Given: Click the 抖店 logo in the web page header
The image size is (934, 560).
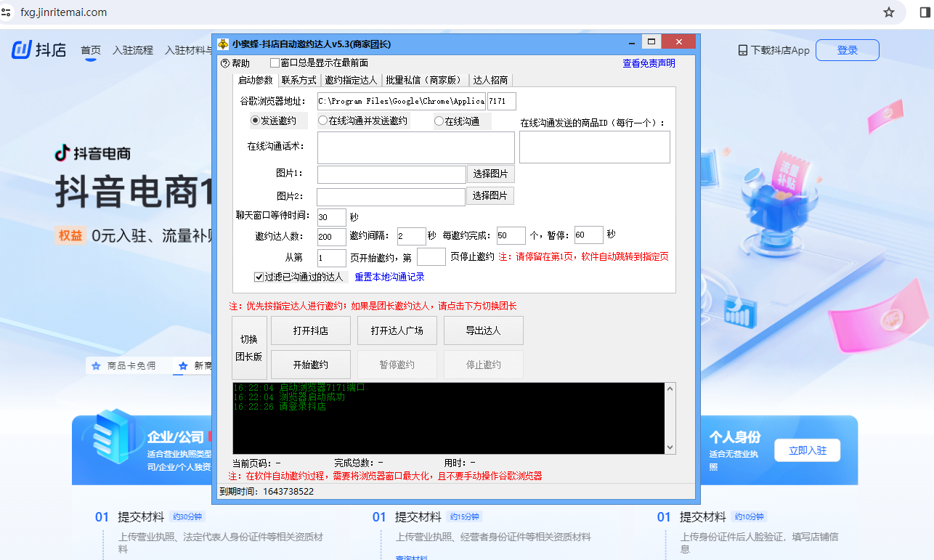Looking at the screenshot, I should click(38, 50).
